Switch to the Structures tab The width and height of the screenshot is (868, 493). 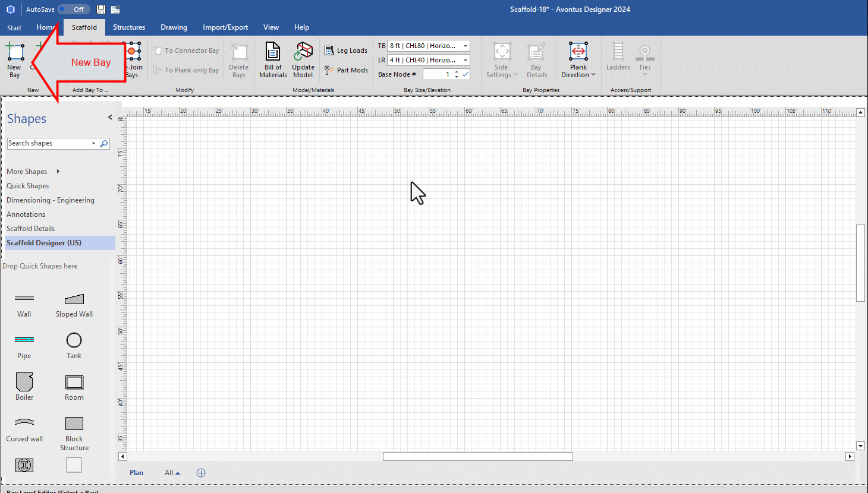tap(129, 27)
